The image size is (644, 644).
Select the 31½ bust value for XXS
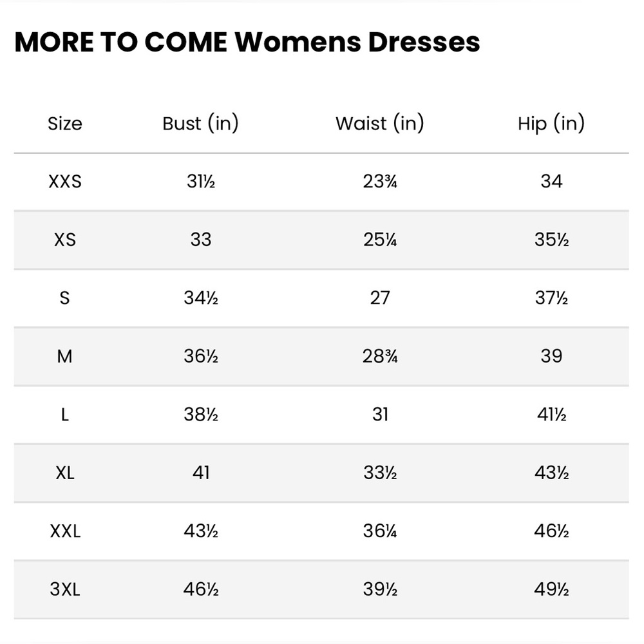(200, 182)
